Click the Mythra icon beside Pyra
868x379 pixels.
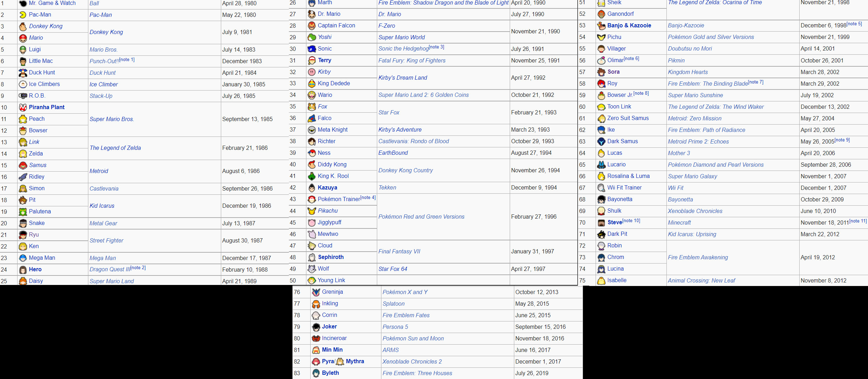coord(340,361)
